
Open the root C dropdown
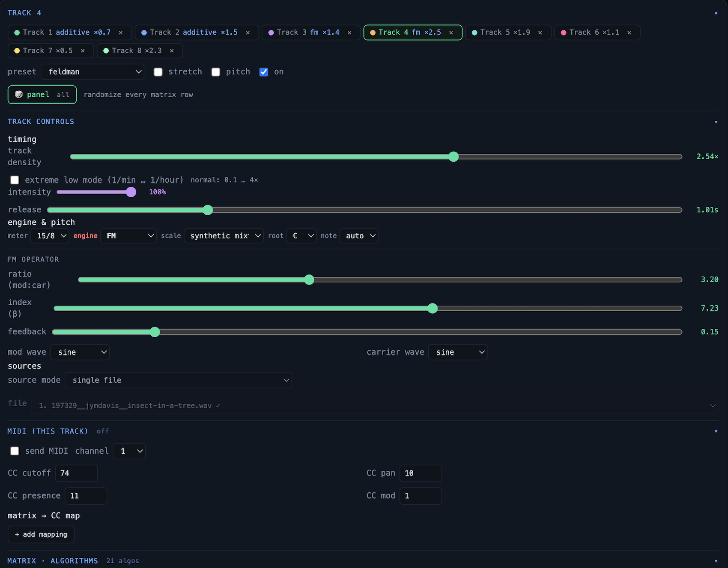click(x=302, y=236)
